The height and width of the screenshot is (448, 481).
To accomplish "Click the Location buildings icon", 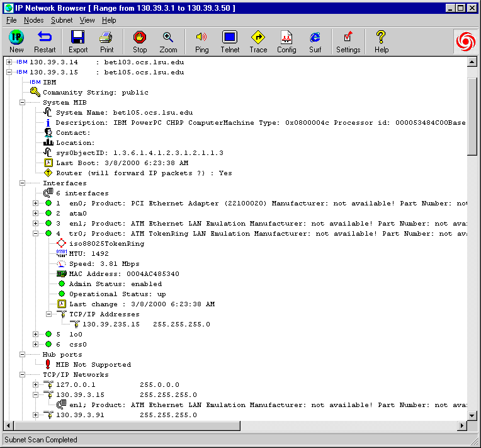I will pyautogui.click(x=48, y=142).
